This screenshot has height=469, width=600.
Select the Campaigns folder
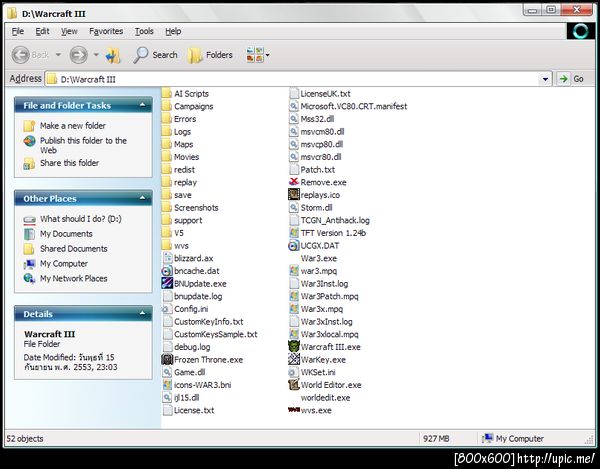(188, 106)
